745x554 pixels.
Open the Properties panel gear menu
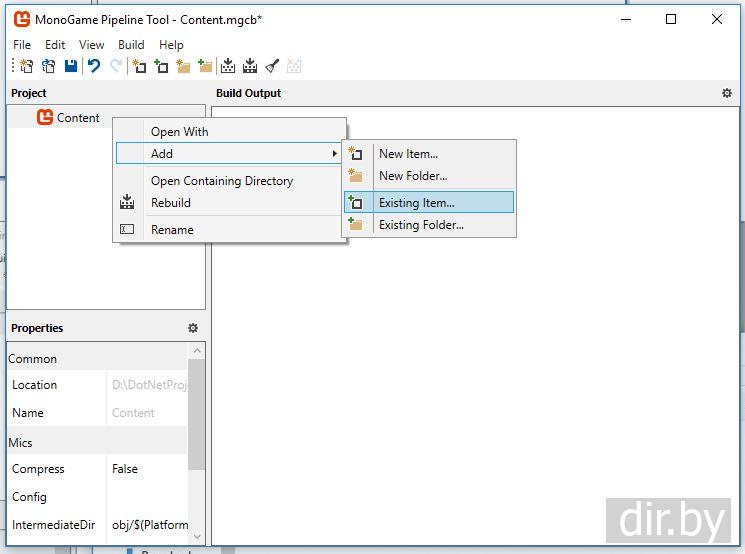pos(193,328)
